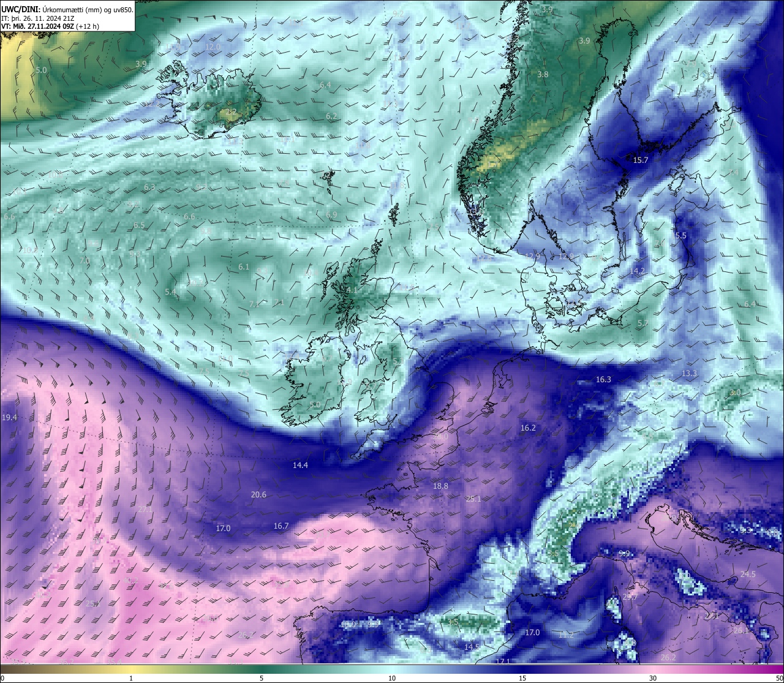
Task: Click the colorbar tick label 15
Action: (522, 678)
